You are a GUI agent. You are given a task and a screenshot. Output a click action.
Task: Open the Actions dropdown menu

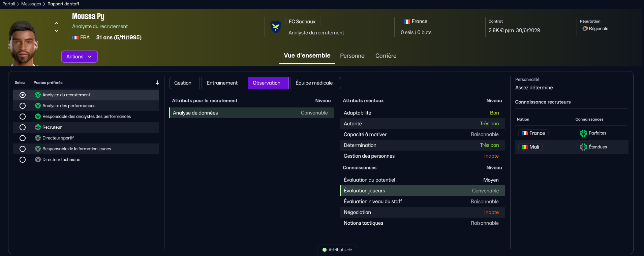click(x=79, y=57)
